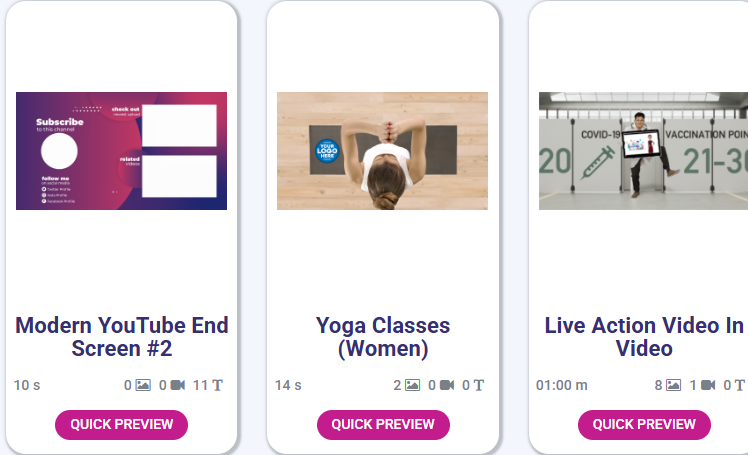This screenshot has height=455, width=748.
Task: Click the 10 s duration label
Action: 27,385
